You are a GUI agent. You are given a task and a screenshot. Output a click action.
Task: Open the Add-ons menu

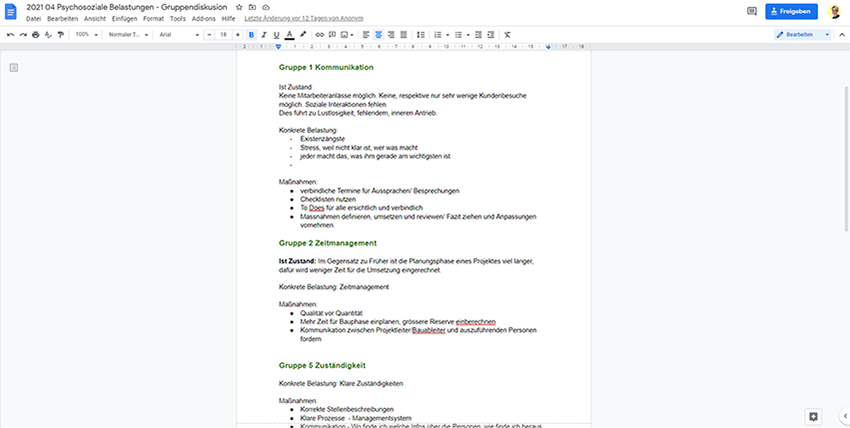(x=204, y=18)
